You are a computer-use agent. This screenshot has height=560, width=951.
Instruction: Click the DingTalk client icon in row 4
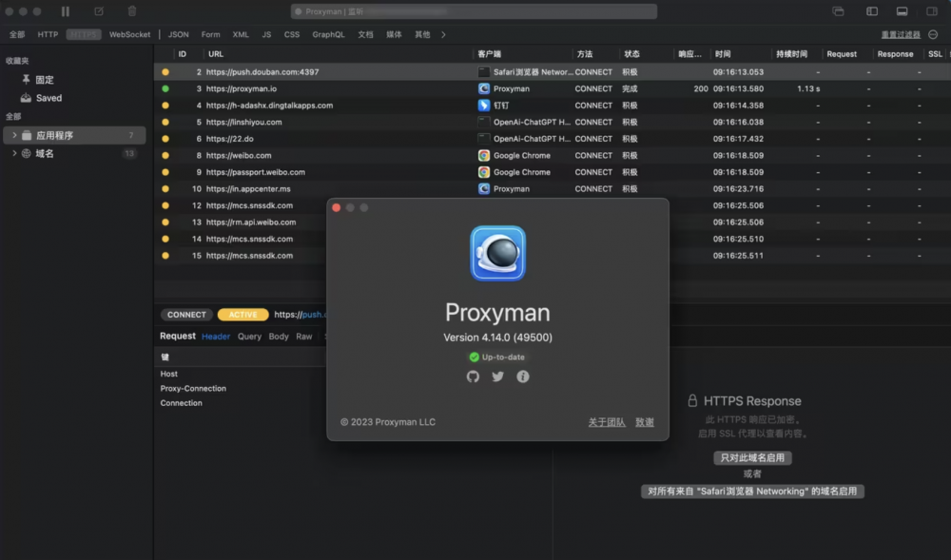484,106
